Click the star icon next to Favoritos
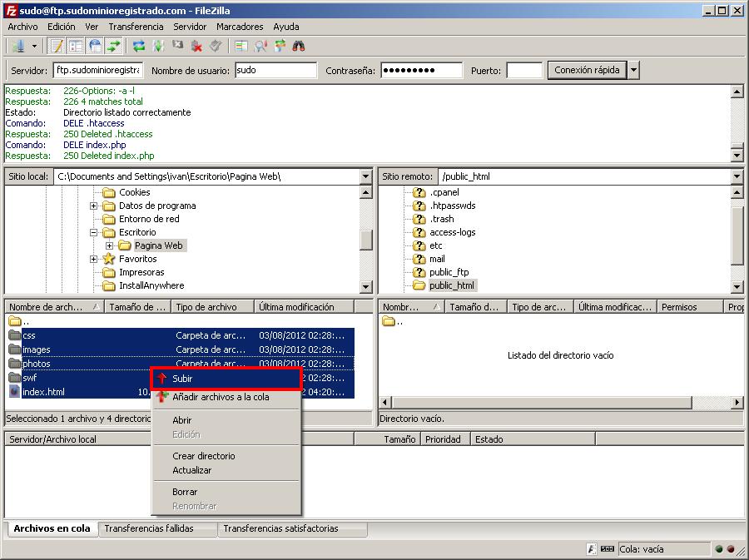Screen dimensions: 749x560 coord(109,259)
